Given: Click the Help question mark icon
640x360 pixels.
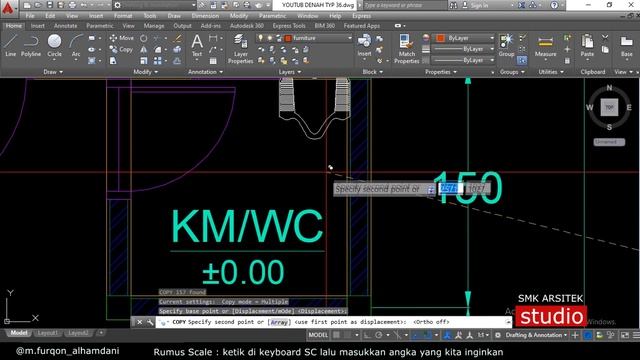Looking at the screenshot, I should pyautogui.click(x=554, y=5).
